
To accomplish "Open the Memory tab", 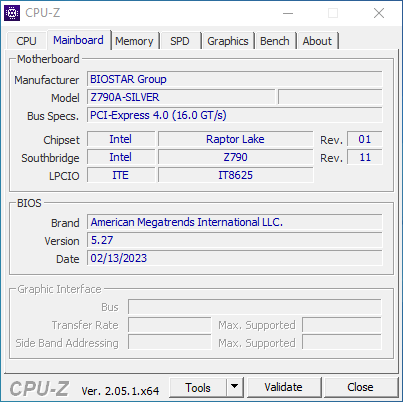I will [134, 41].
